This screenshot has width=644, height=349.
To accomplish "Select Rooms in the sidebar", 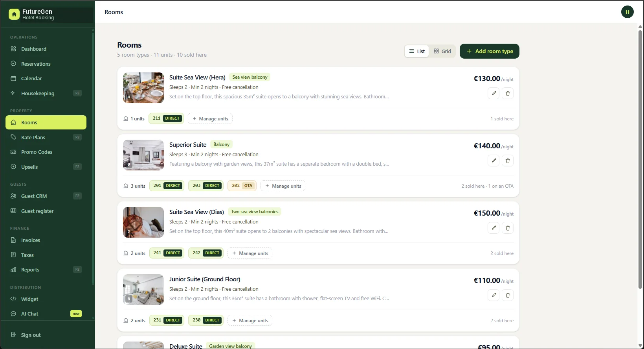I will pyautogui.click(x=46, y=122).
